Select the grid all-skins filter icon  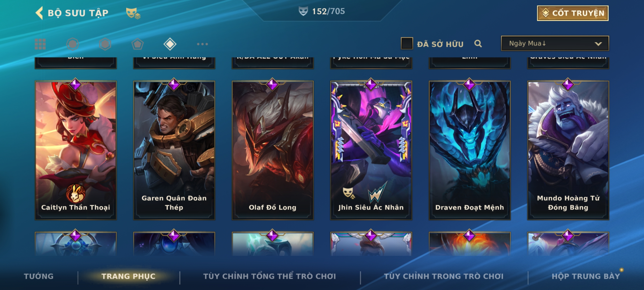(x=40, y=44)
